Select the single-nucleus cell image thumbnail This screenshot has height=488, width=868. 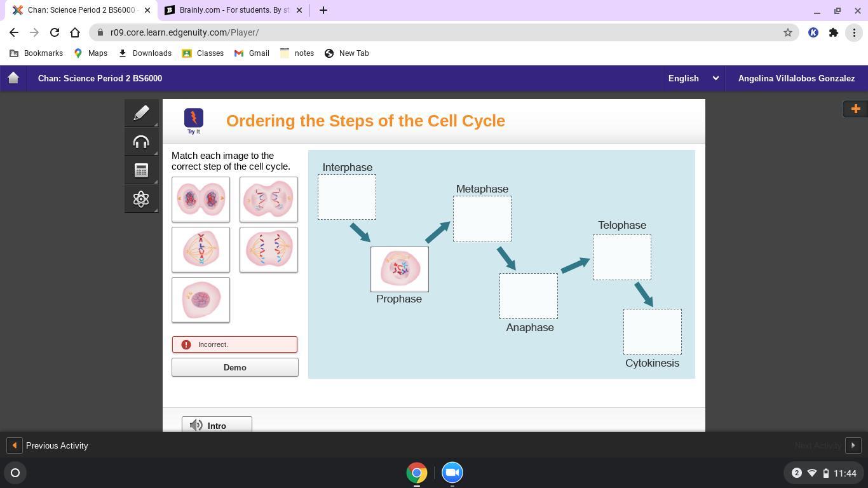(201, 300)
